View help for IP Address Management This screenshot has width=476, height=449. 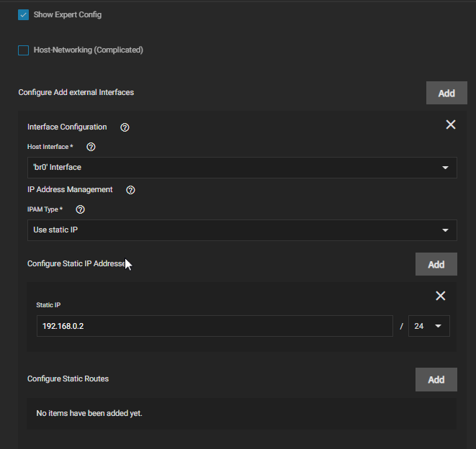(130, 191)
